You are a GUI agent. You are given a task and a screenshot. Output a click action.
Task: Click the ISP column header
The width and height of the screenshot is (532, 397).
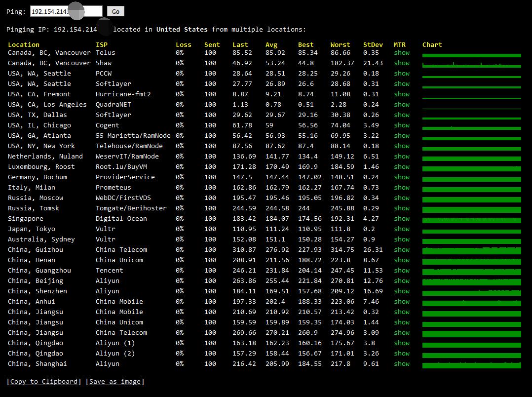[102, 44]
